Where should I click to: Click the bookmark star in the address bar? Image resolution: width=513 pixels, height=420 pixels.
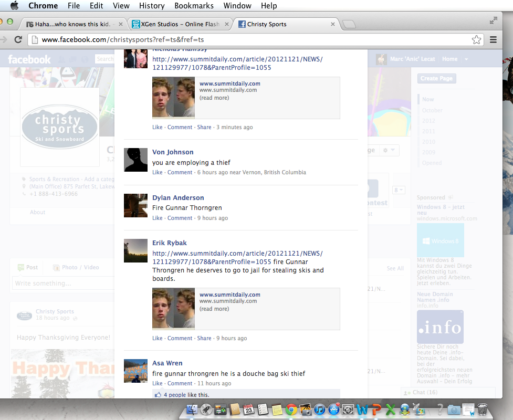tap(476, 39)
